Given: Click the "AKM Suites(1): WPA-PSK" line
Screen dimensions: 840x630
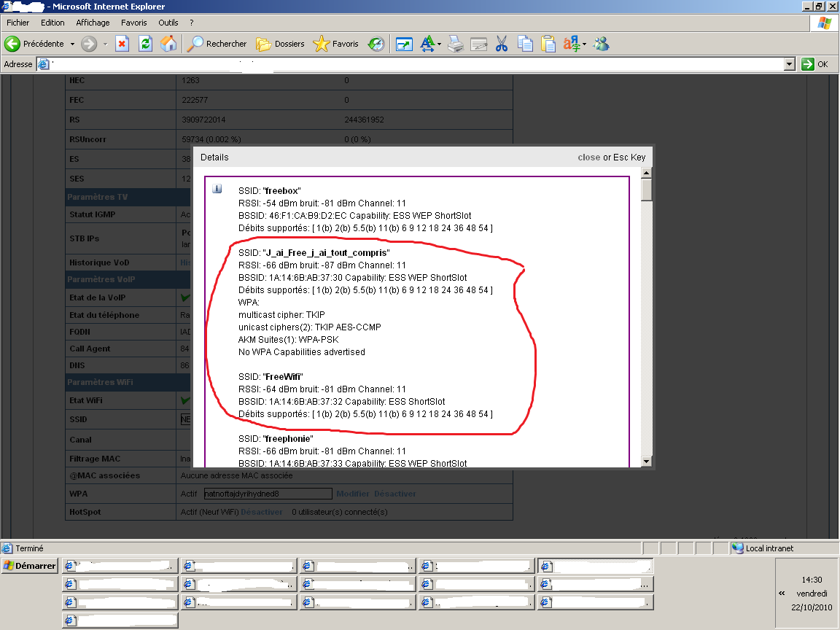Looking at the screenshot, I should pos(288,340).
